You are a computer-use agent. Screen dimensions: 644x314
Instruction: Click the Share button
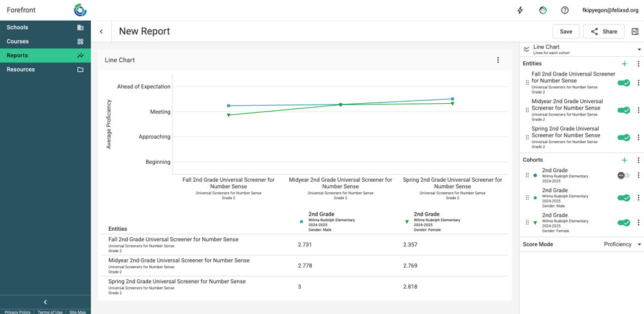pyautogui.click(x=604, y=32)
